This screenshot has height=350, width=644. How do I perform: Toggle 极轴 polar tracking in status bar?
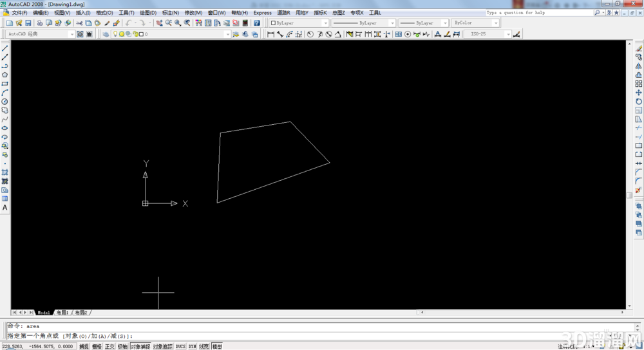[x=123, y=347]
